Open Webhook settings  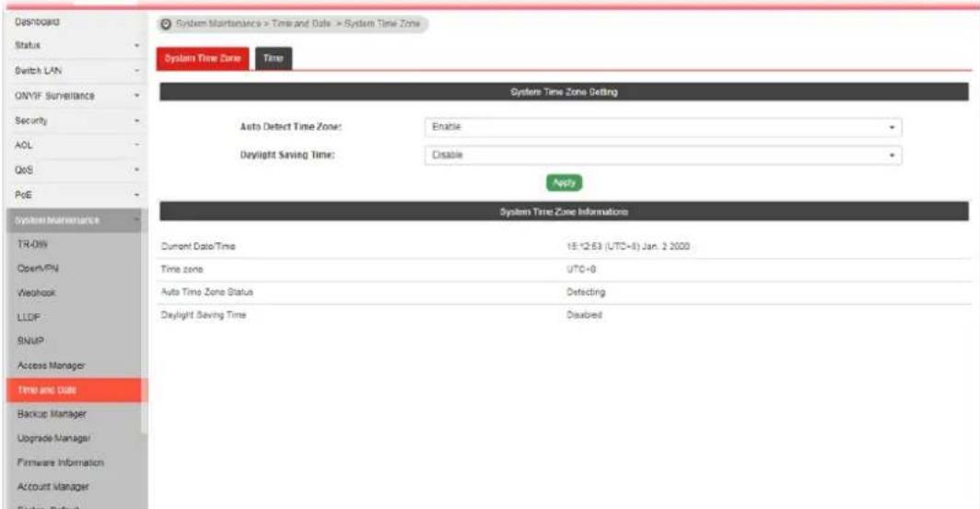[x=36, y=293]
